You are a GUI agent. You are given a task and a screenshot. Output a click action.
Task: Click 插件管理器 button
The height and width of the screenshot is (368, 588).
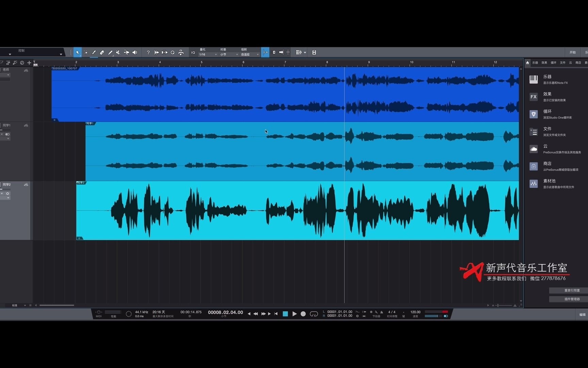569,299
